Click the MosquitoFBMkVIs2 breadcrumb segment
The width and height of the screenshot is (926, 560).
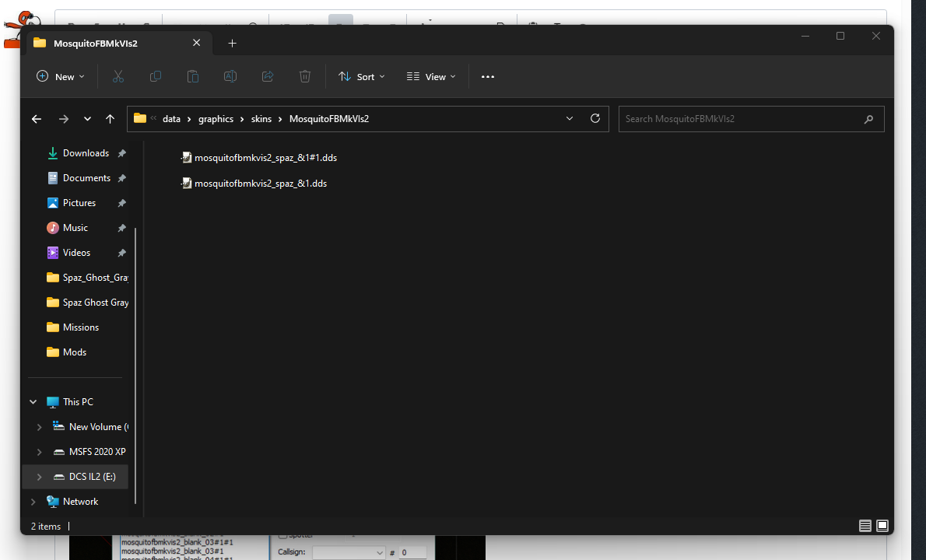329,118
